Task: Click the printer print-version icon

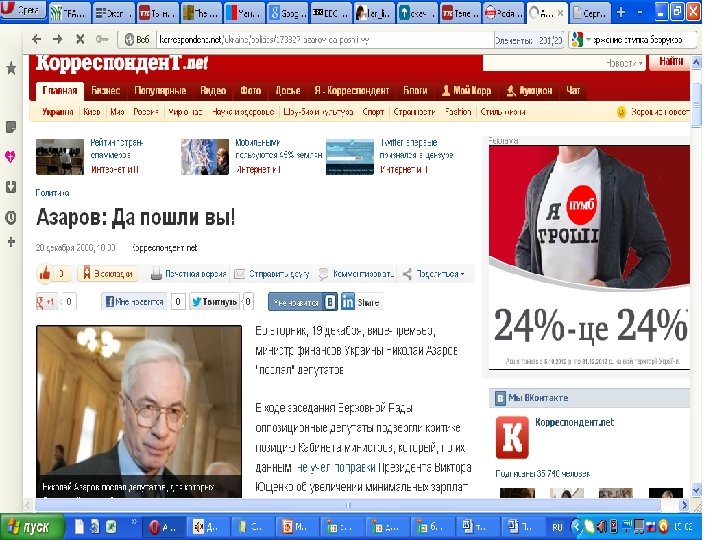Action: [156, 274]
